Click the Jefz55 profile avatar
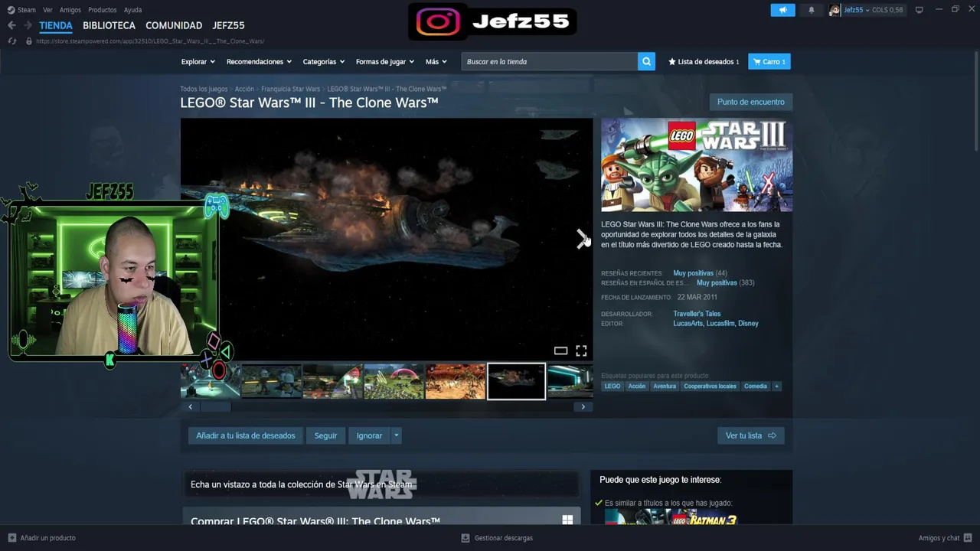The height and width of the screenshot is (551, 980). (835, 10)
